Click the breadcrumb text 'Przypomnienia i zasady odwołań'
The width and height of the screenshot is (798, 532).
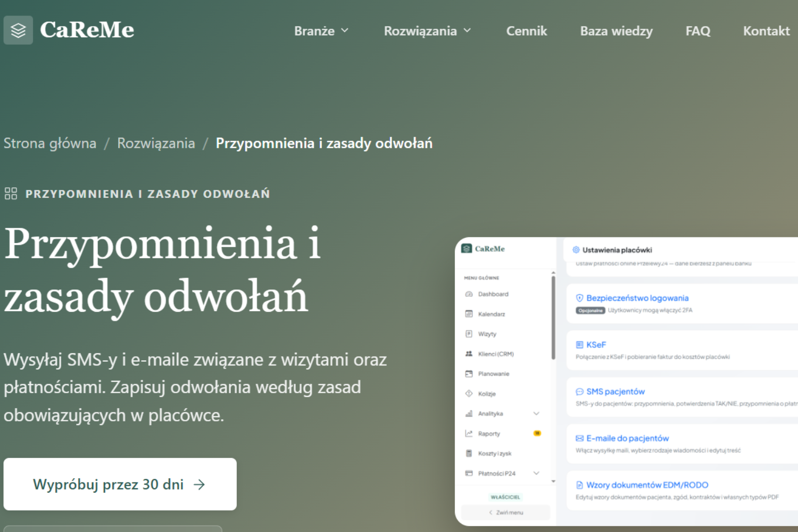pos(324,143)
